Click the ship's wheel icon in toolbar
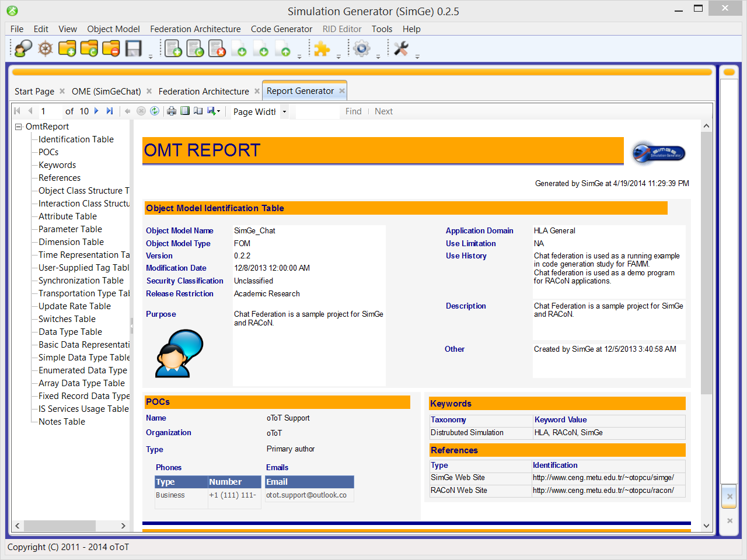This screenshot has height=560, width=747. coord(46,48)
